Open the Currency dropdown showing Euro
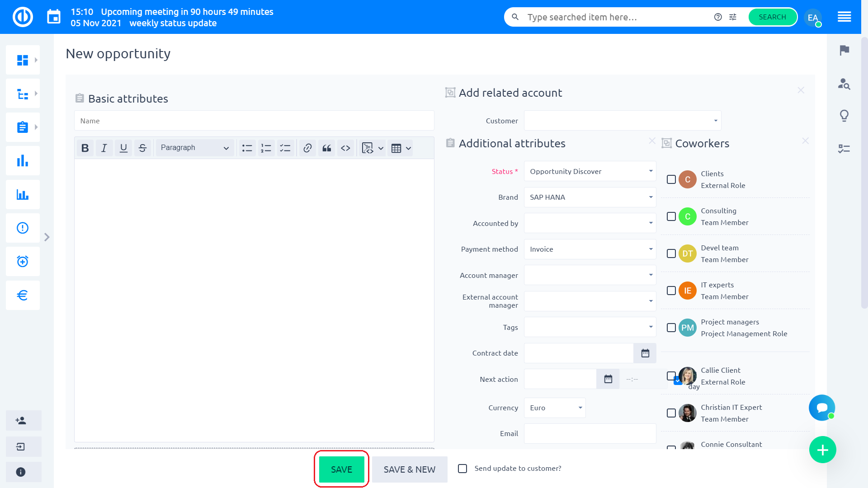The image size is (868, 488). click(555, 408)
